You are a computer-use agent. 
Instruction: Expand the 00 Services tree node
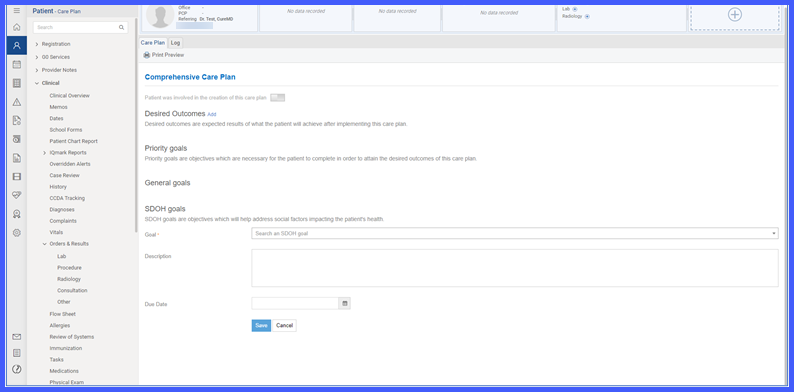pyautogui.click(x=37, y=57)
